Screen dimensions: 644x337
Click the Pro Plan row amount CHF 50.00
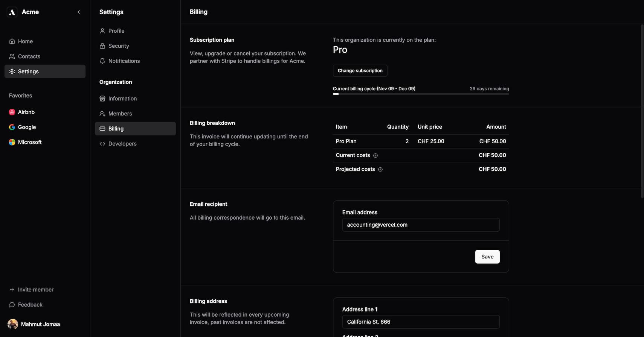tap(493, 141)
